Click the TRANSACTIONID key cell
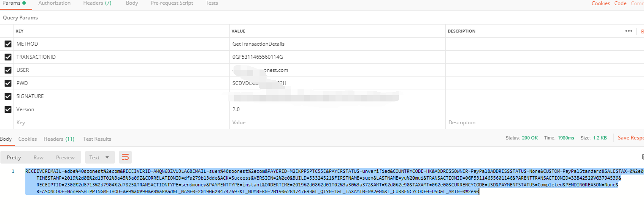The image size is (644, 224). pyautogui.click(x=122, y=57)
